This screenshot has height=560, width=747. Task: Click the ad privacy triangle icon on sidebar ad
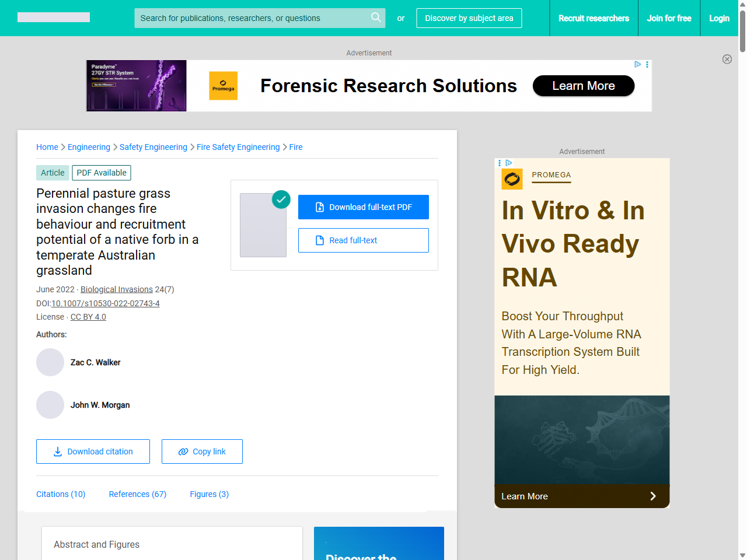tap(509, 163)
